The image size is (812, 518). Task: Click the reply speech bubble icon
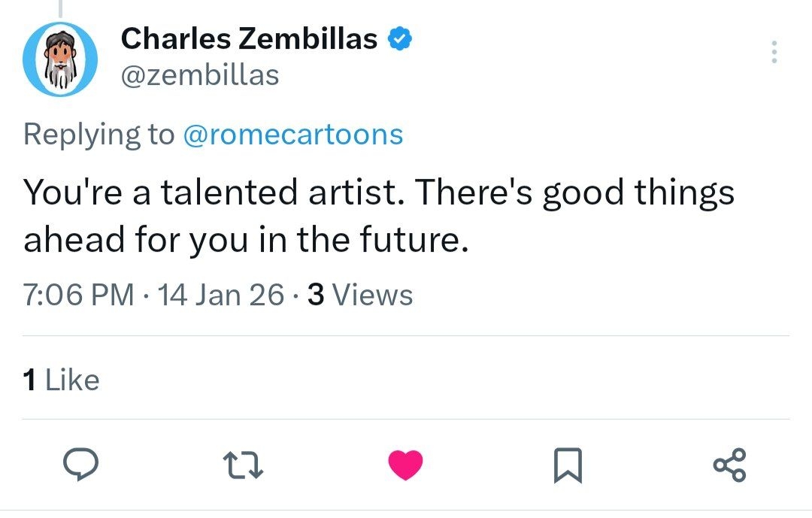coord(77,465)
